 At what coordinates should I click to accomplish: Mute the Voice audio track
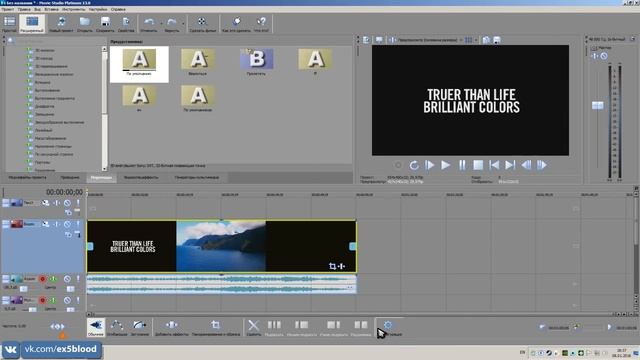[x=67, y=279]
